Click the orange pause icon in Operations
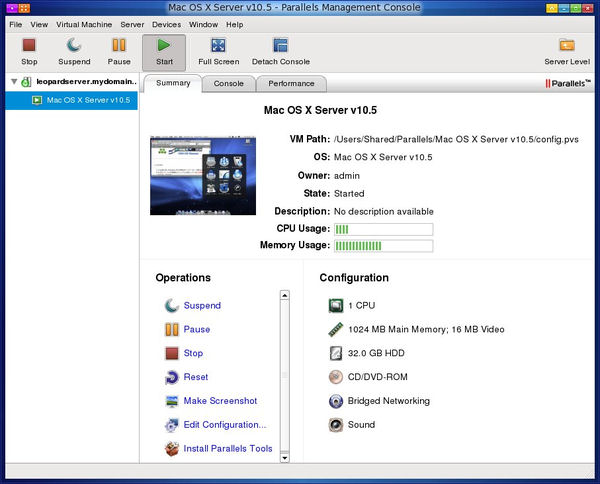Image resolution: width=600 pixels, height=484 pixels. click(171, 329)
